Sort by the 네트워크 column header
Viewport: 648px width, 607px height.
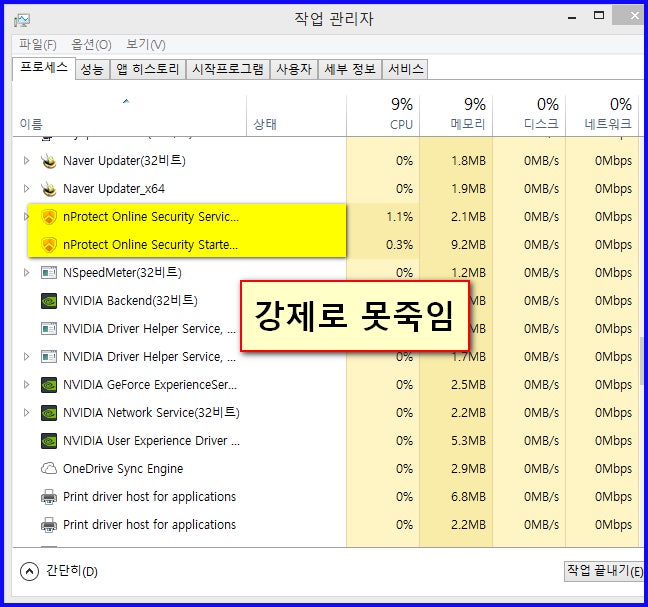coord(602,116)
